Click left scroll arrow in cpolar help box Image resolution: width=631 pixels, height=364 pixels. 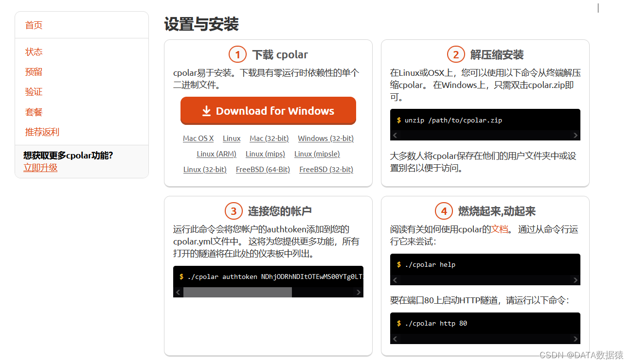395,280
